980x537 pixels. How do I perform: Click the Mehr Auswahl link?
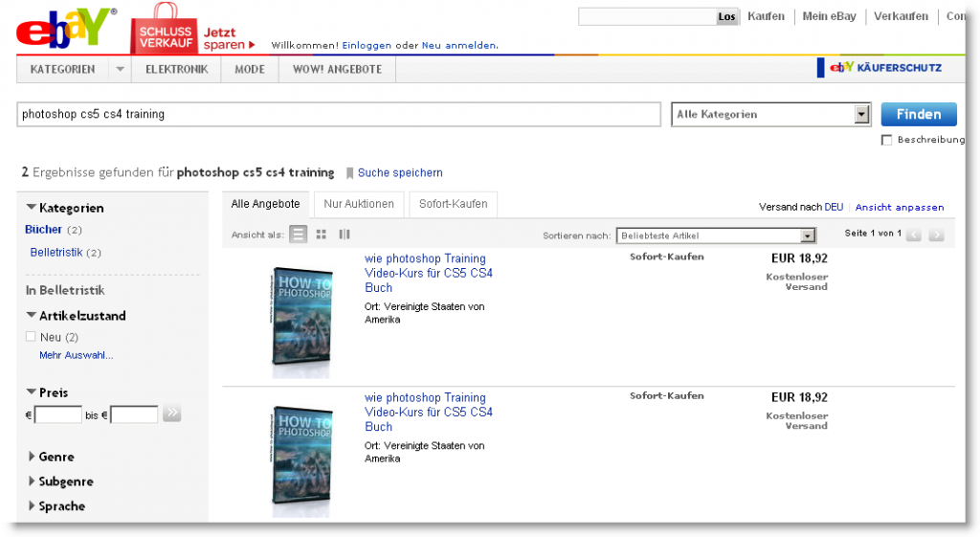coord(77,355)
